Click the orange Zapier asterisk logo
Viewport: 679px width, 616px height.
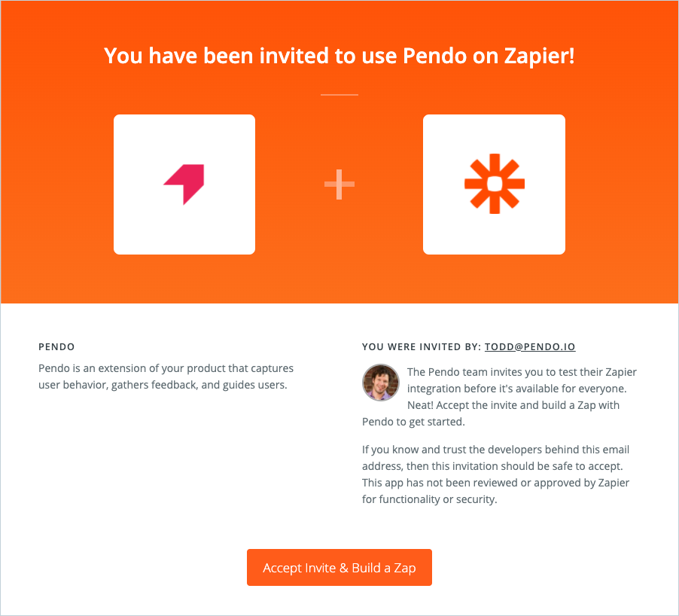494,184
